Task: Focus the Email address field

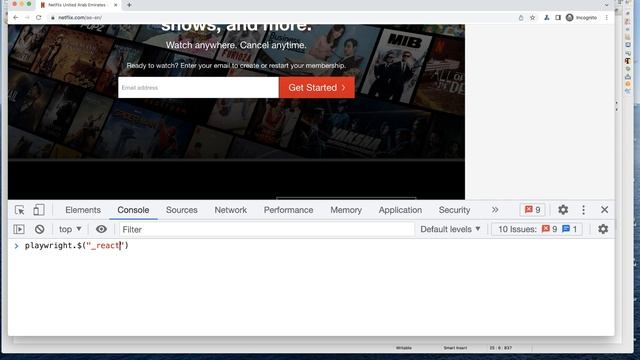Action: (198, 87)
